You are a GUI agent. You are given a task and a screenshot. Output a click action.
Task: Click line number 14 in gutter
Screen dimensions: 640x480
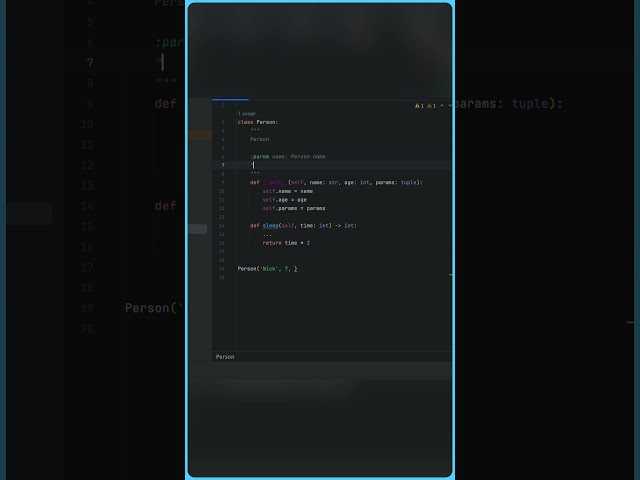222,226
